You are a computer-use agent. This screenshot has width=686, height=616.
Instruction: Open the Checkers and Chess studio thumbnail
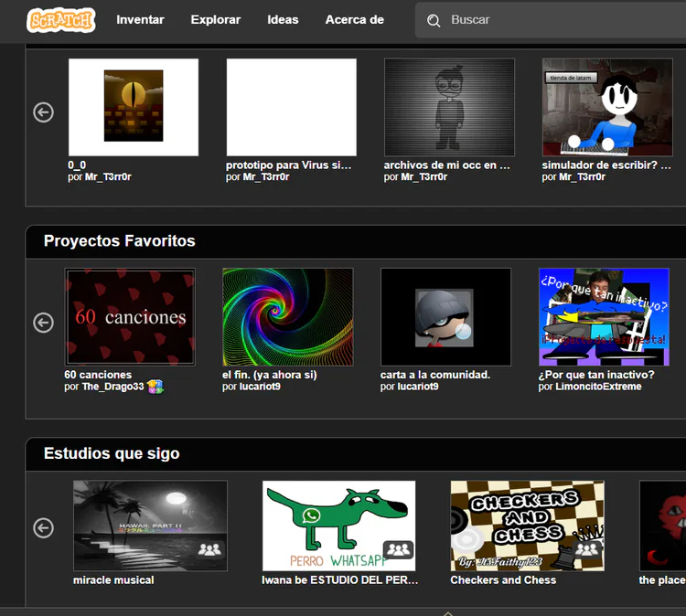(527, 526)
